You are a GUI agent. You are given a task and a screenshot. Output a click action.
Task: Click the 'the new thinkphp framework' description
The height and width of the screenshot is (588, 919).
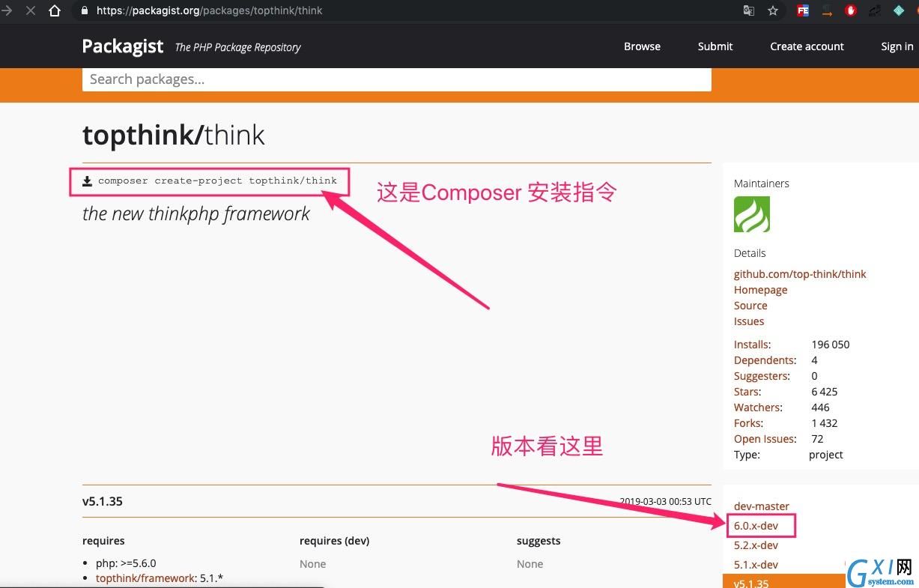pos(196,214)
